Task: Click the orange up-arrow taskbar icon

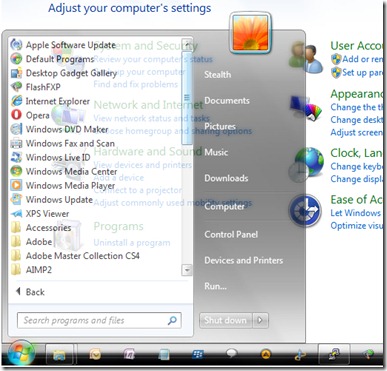Action: [x=266, y=354]
